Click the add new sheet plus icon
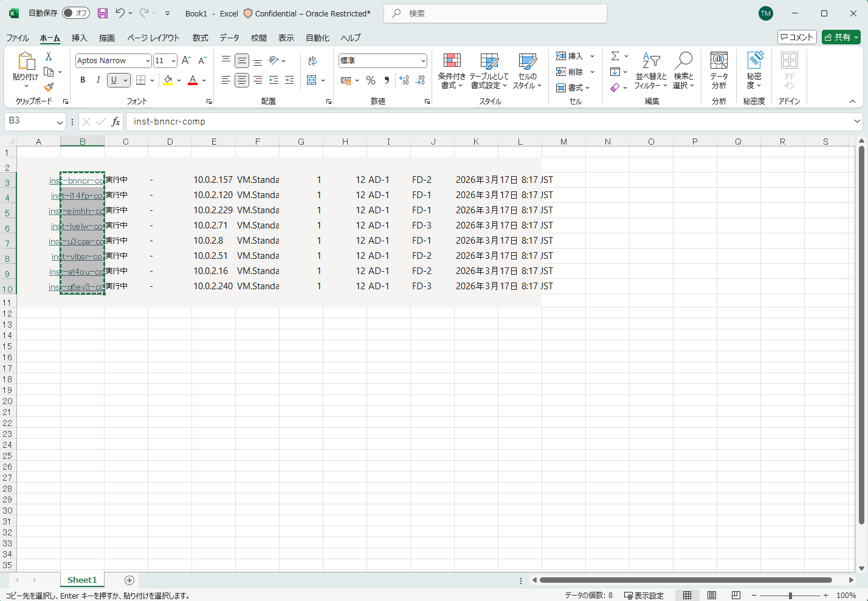868x601 pixels. tap(129, 580)
